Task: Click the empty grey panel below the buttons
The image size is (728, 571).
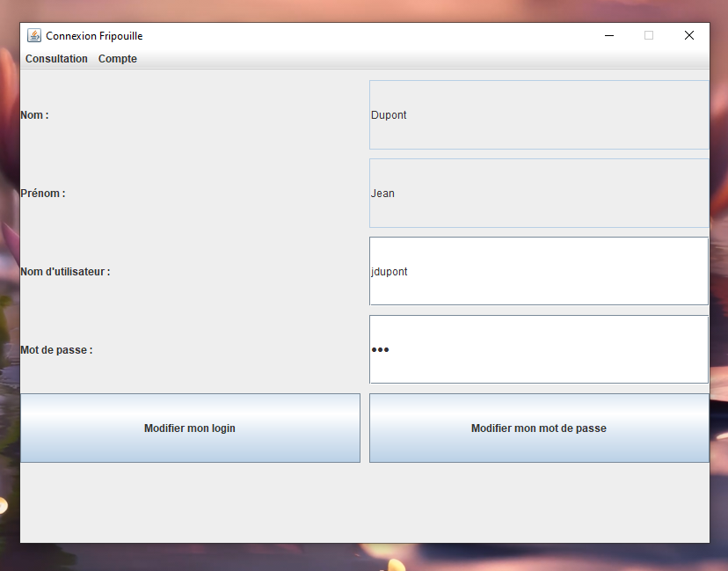Action: [364, 501]
